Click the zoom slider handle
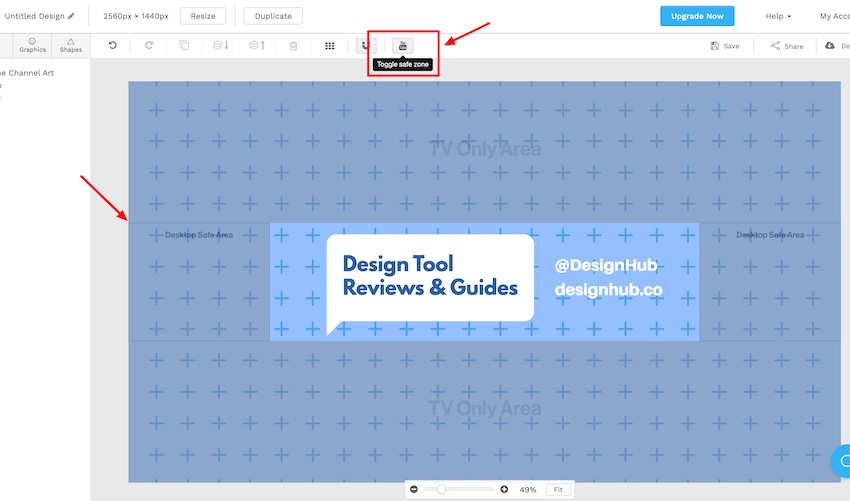The height and width of the screenshot is (501, 850). point(441,489)
